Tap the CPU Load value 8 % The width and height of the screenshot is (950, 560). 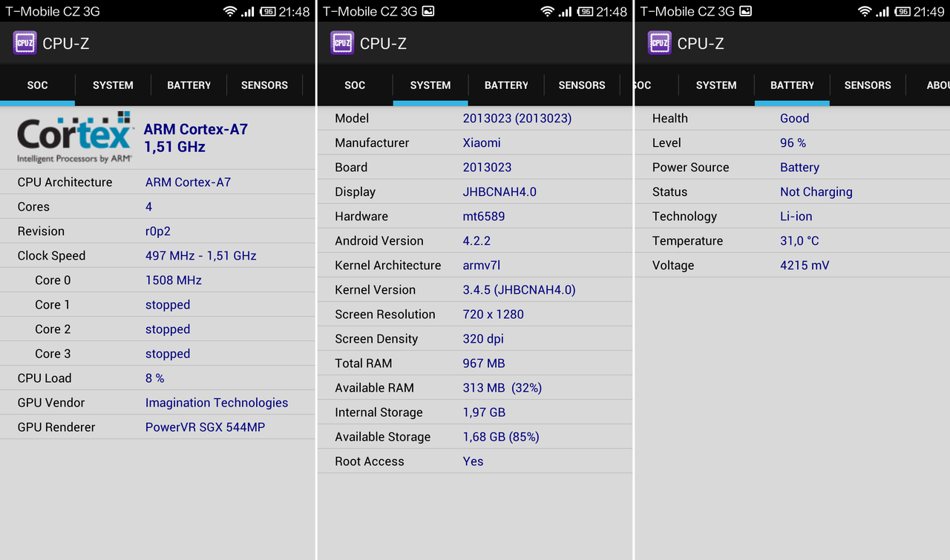(x=155, y=378)
